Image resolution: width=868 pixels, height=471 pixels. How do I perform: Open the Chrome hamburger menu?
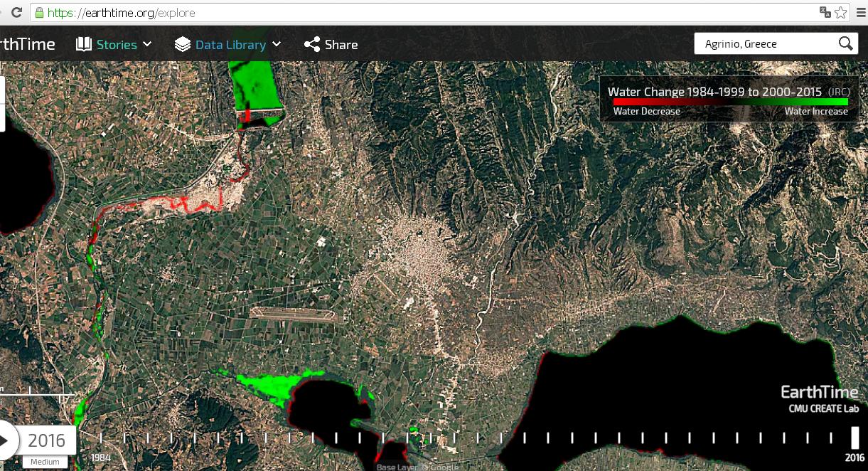pos(860,13)
